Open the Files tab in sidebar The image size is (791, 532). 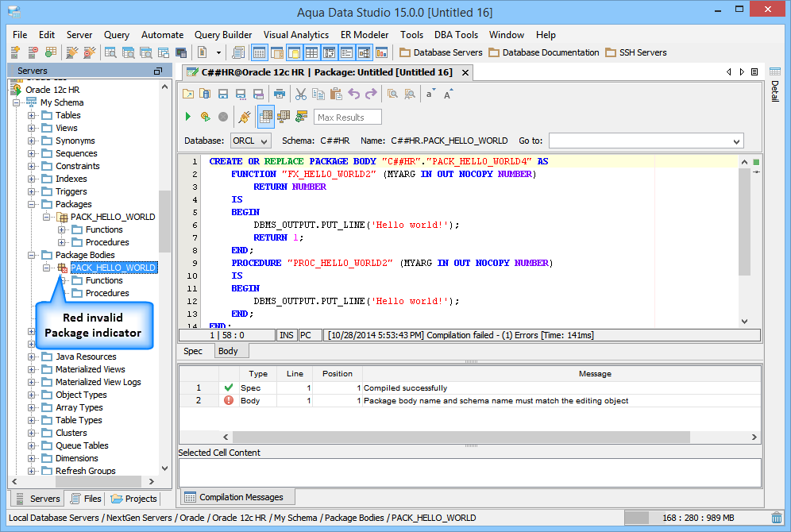tap(86, 499)
